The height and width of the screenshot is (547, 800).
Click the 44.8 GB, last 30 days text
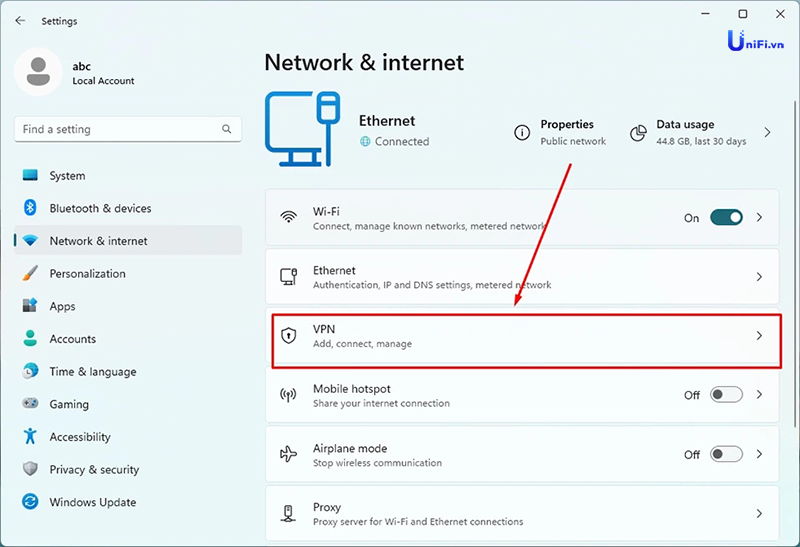[701, 141]
